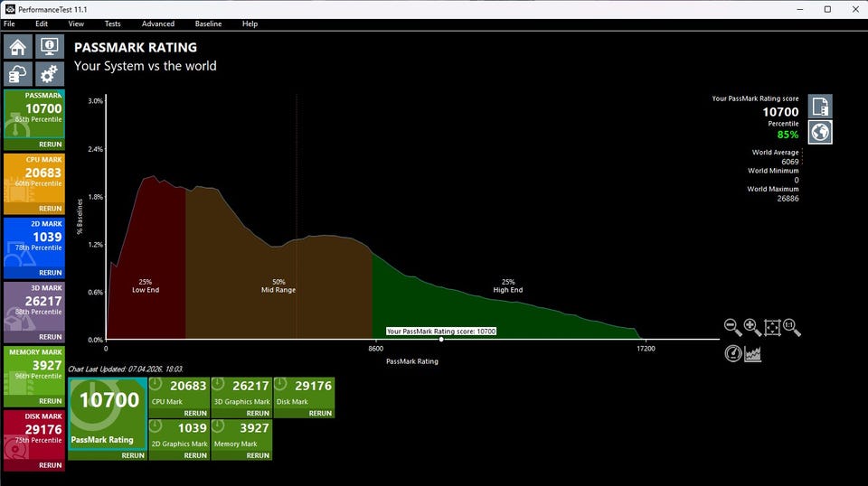The image size is (868, 486).
Task: Open the View menu
Action: click(76, 23)
